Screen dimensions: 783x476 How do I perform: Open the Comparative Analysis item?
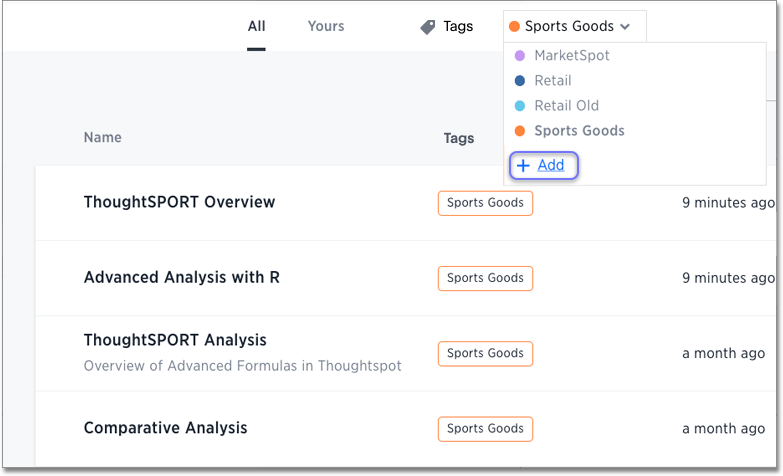pos(165,428)
